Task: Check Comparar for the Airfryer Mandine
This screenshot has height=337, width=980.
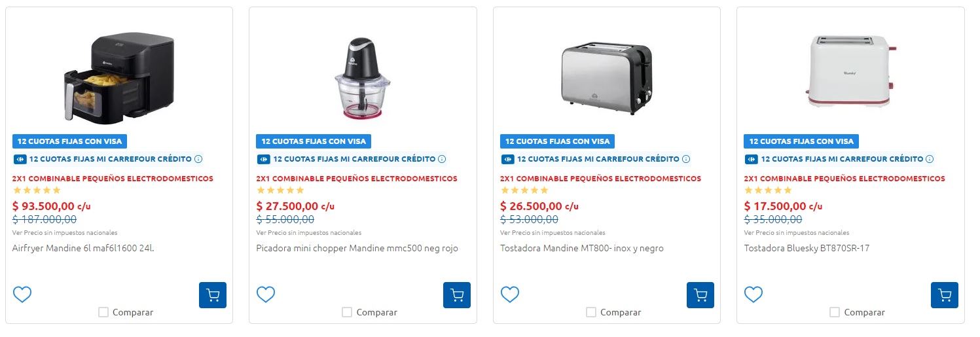Action: point(103,312)
